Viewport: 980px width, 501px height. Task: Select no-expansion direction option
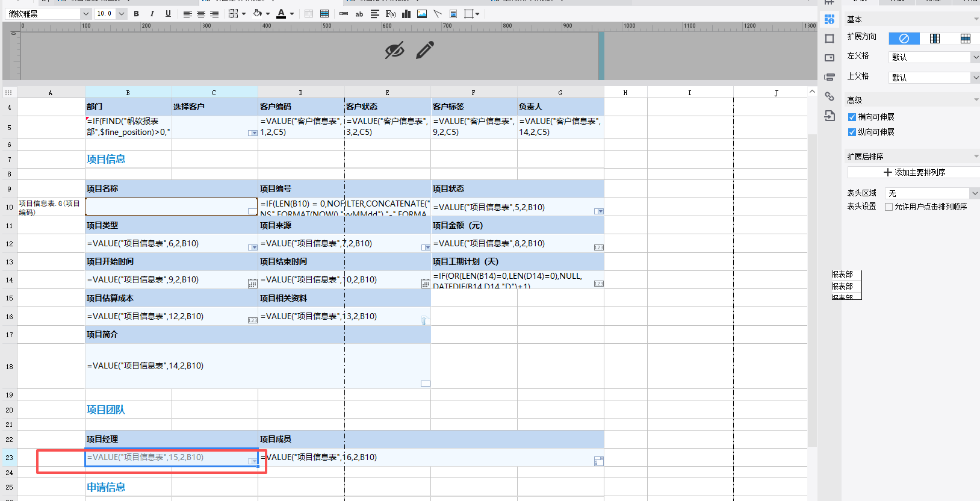click(904, 39)
